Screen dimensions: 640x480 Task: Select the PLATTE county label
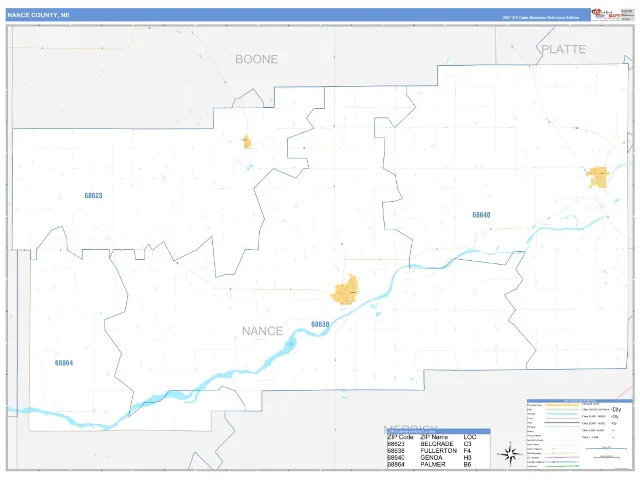[x=564, y=49]
